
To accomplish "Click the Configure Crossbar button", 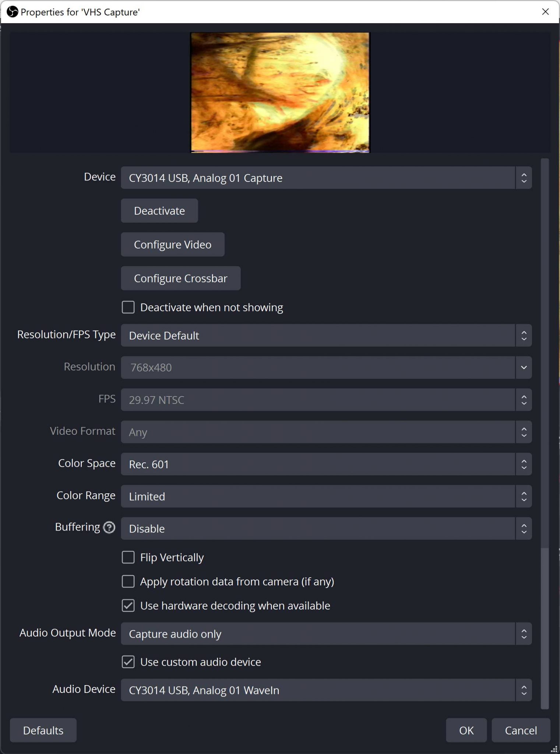I will 180,278.
